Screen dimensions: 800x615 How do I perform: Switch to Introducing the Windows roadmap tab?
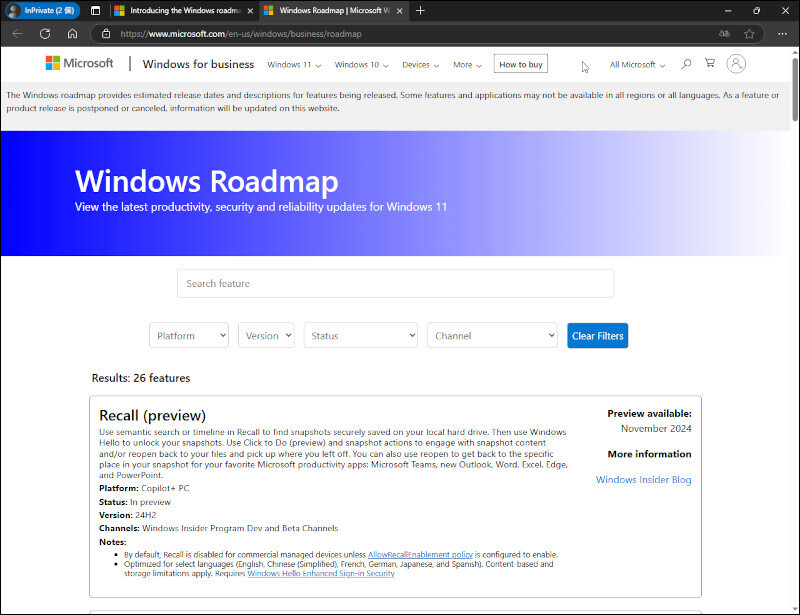click(184, 11)
